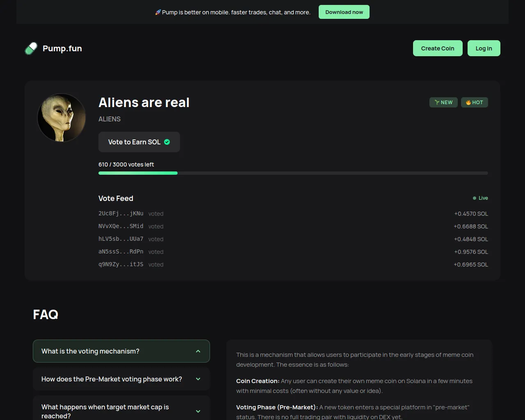Click the HOT badge
The image size is (525, 420).
[475, 103]
